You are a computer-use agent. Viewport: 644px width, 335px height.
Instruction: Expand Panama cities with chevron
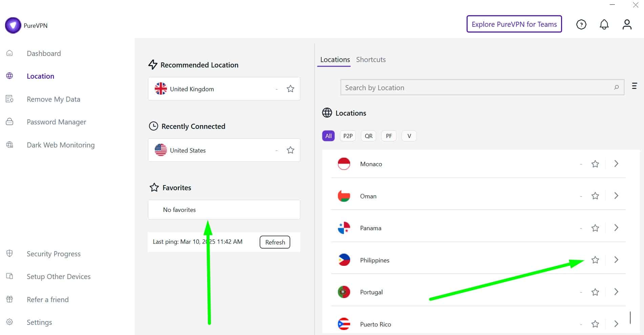coord(616,228)
